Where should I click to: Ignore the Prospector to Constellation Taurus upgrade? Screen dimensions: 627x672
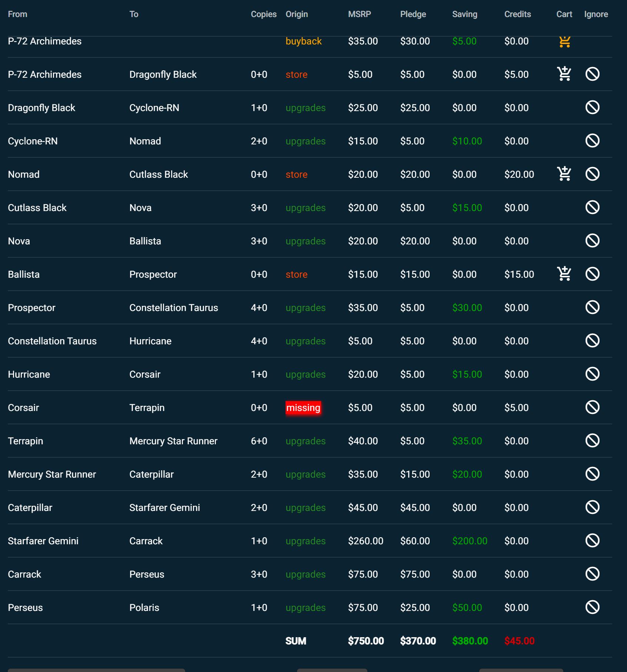pos(593,307)
